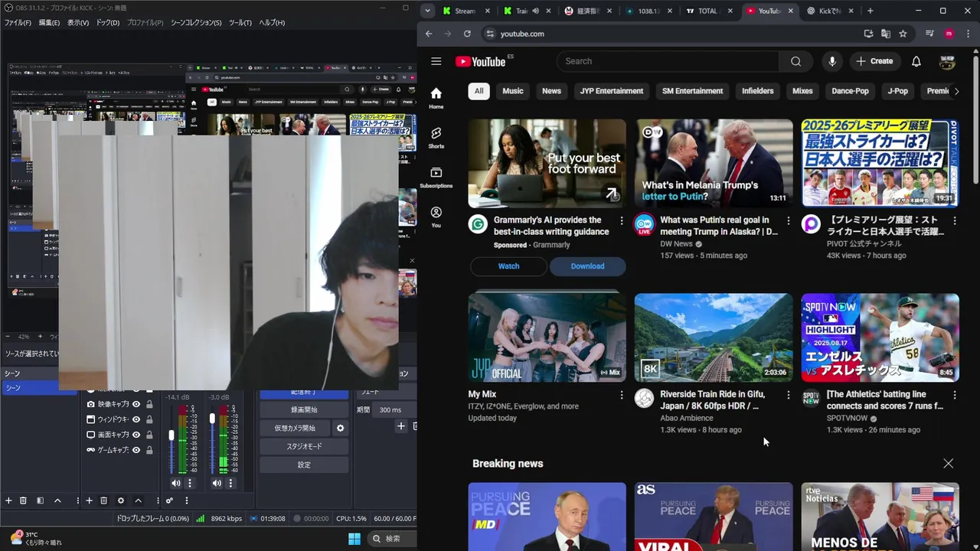Open more options for My Mix playlist
980x551 pixels.
click(622, 395)
